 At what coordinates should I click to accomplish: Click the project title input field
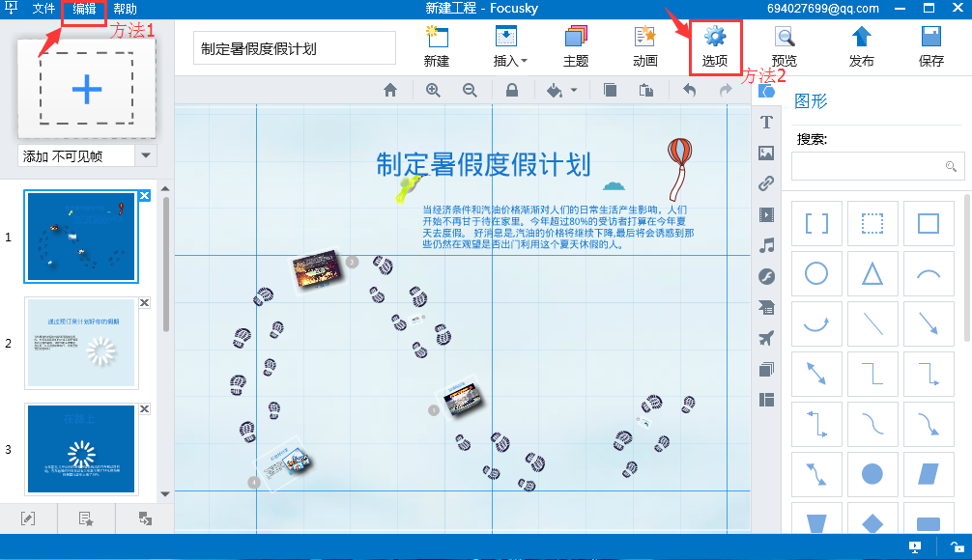(295, 48)
